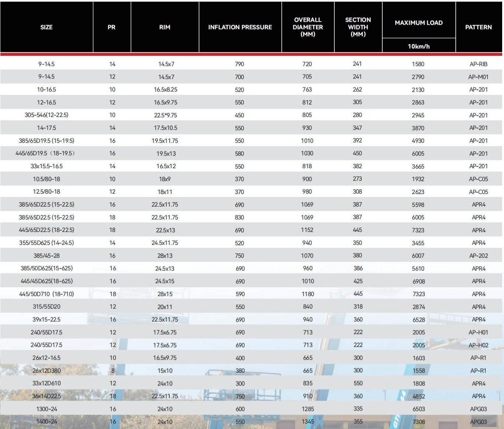
Task: Select the 1300-24 size cell
Action: pyautogui.click(x=46, y=409)
